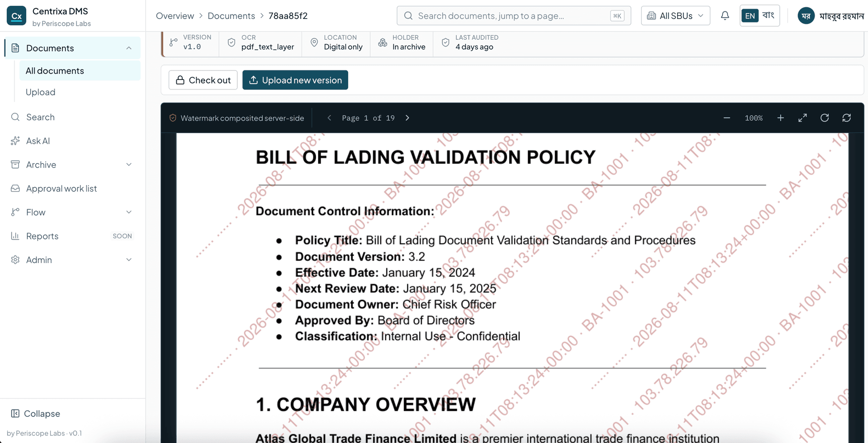The width and height of the screenshot is (868, 443).
Task: Click the search magnifier icon in search bar
Action: (408, 16)
